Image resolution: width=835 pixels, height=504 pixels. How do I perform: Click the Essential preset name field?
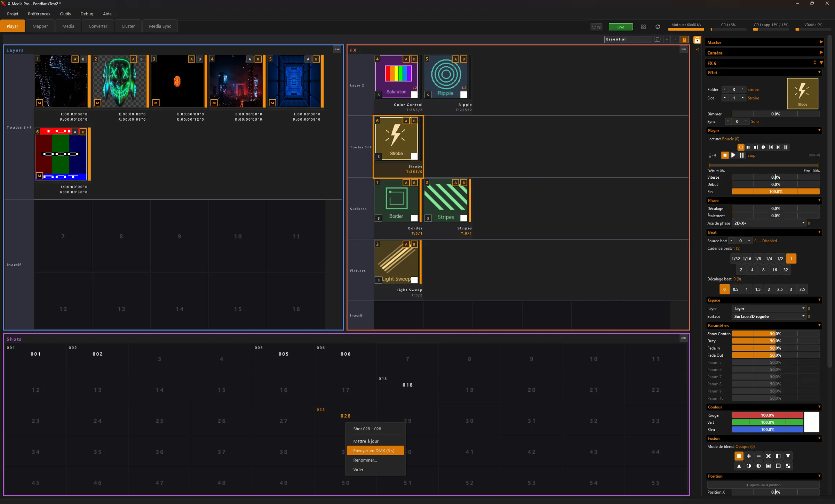click(628, 39)
